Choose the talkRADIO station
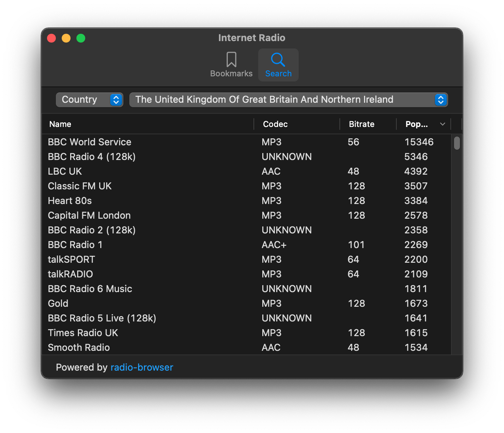Viewport: 504px width, 433px height. point(246,274)
